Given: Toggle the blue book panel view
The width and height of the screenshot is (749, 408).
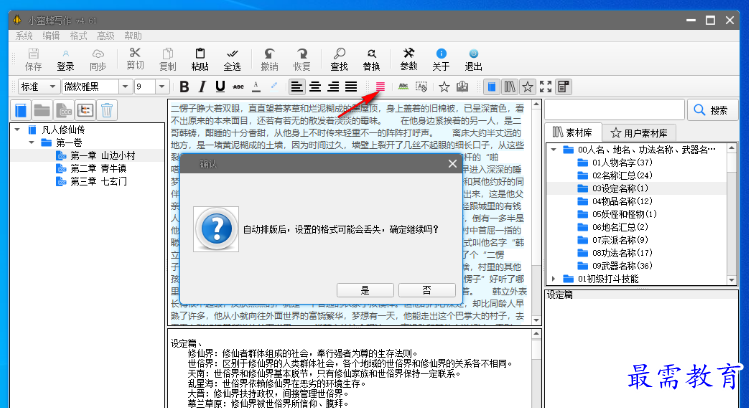Looking at the screenshot, I should (492, 86).
